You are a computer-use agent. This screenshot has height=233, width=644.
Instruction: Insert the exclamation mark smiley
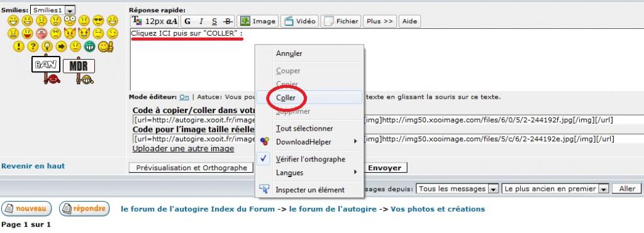coord(18,46)
